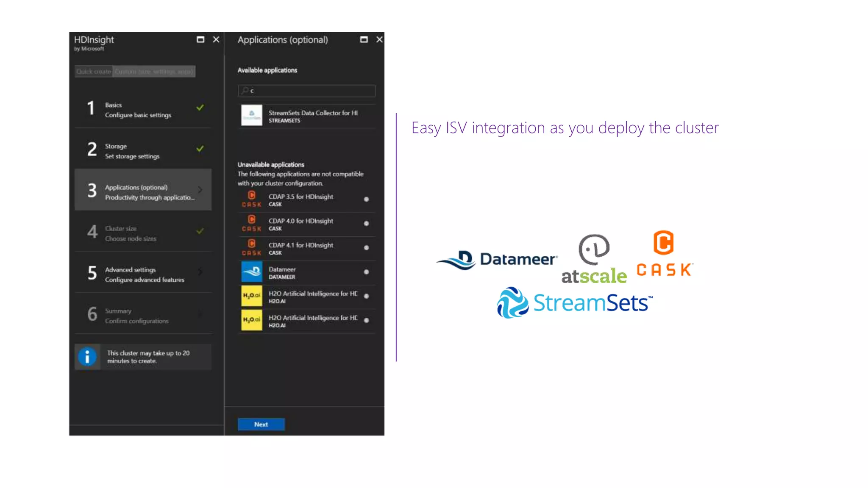Viewport: 868px width, 488px height.
Task: Close the Applications (optional) blade
Action: point(379,39)
